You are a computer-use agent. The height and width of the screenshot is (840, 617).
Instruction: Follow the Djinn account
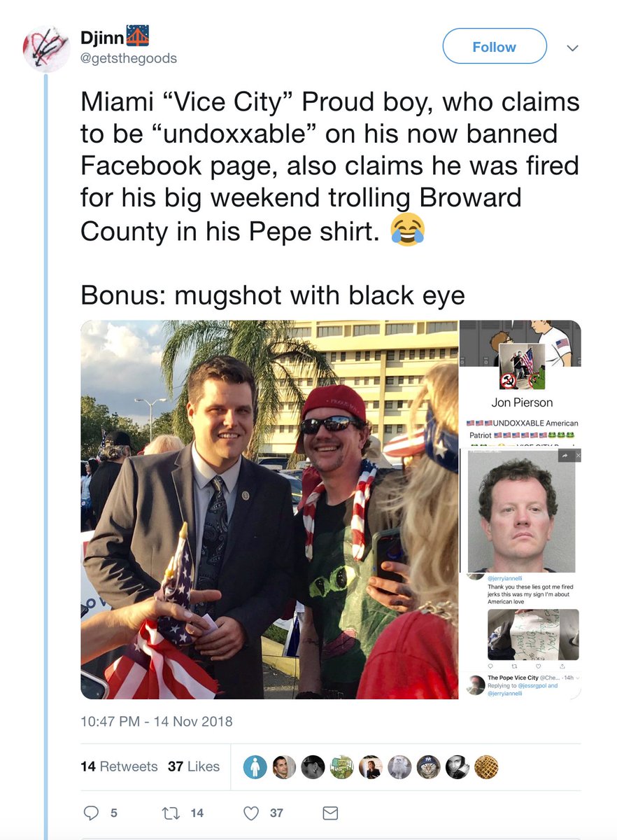click(495, 47)
